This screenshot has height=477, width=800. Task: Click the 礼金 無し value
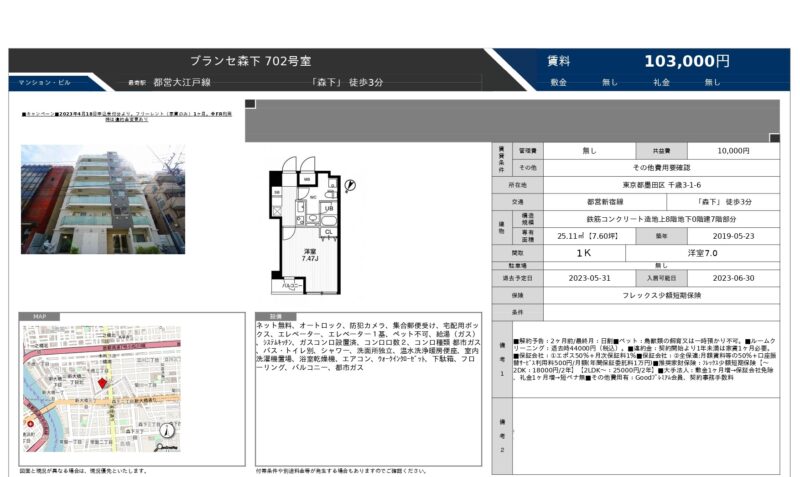pyautogui.click(x=712, y=82)
